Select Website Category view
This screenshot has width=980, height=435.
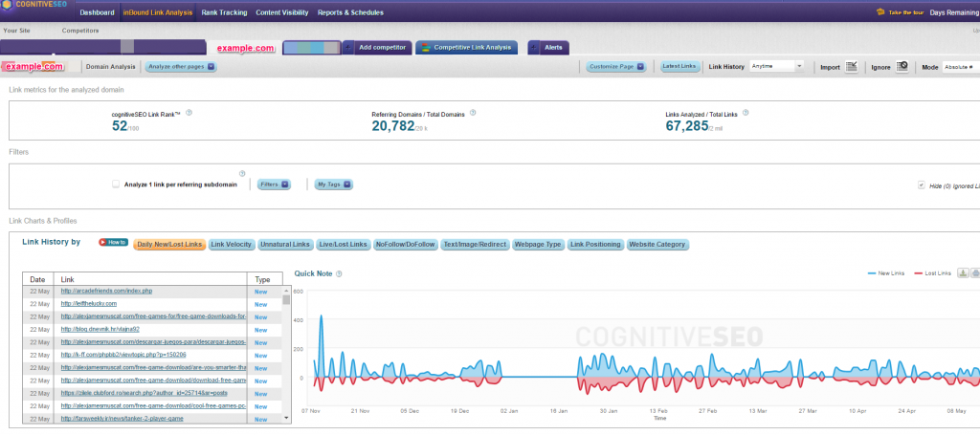[657, 245]
